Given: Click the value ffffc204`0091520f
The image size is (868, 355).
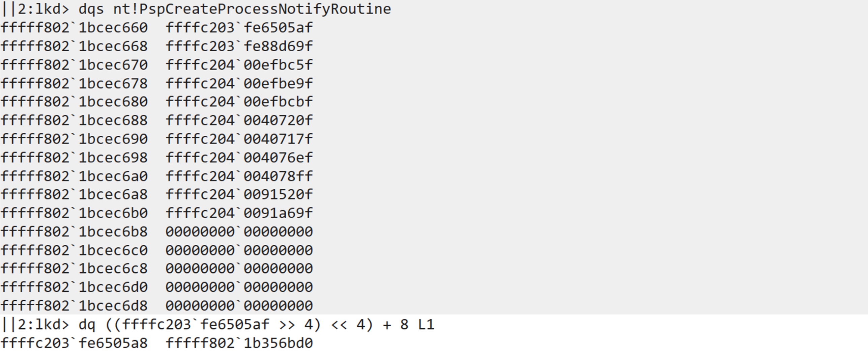Looking at the screenshot, I should point(239,194).
